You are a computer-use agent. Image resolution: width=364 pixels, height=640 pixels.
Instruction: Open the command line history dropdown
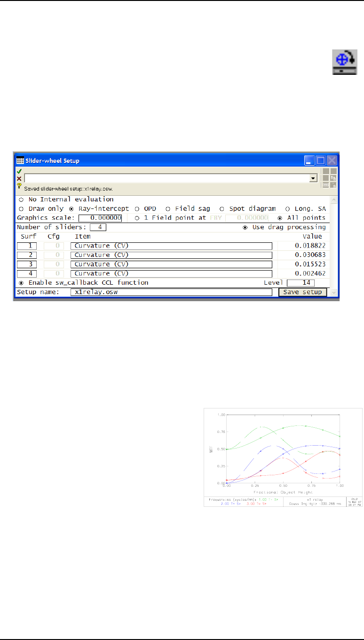pos(313,179)
